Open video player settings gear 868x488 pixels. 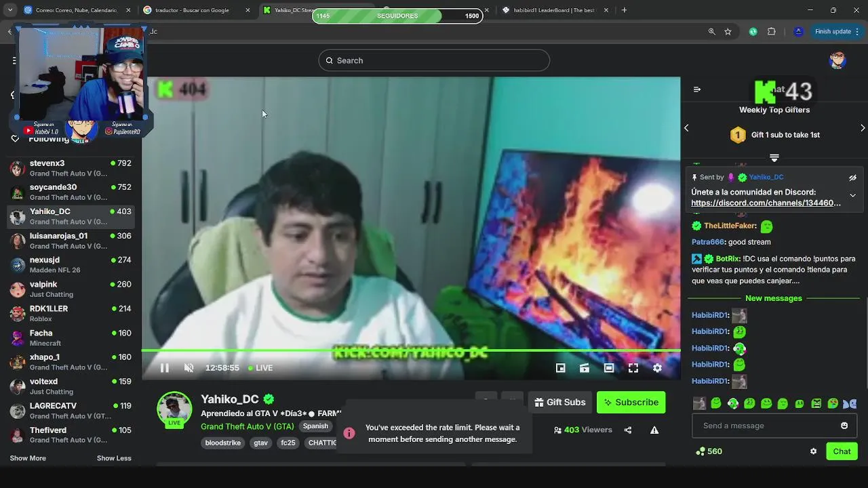pos(657,368)
